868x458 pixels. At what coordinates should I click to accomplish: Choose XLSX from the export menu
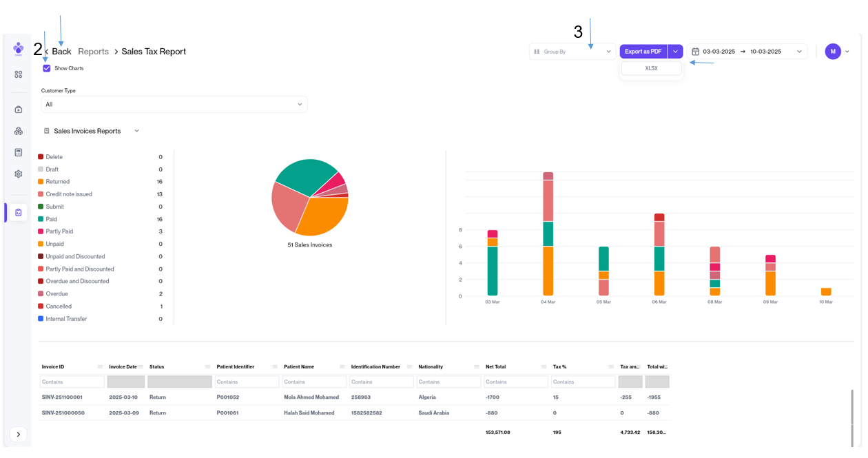651,69
